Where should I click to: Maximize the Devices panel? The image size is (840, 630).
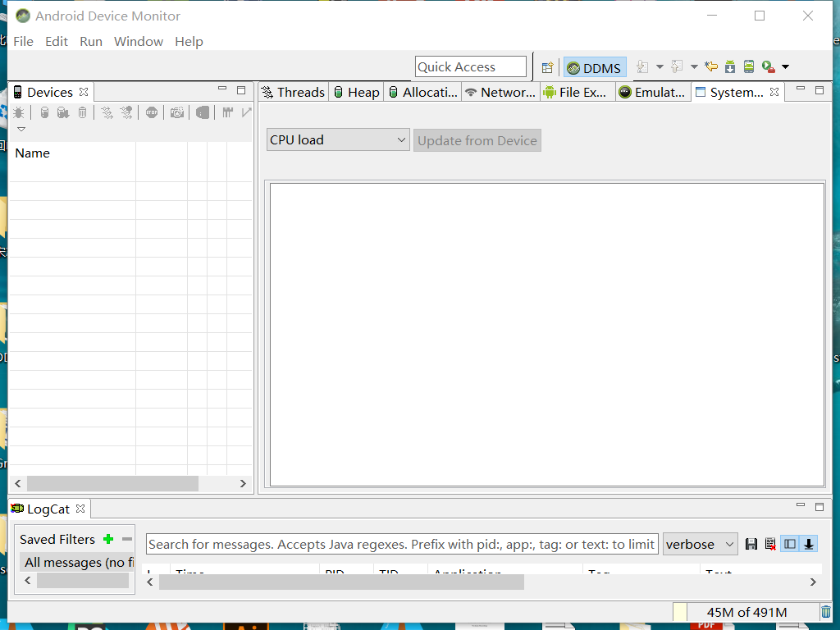pos(241,90)
